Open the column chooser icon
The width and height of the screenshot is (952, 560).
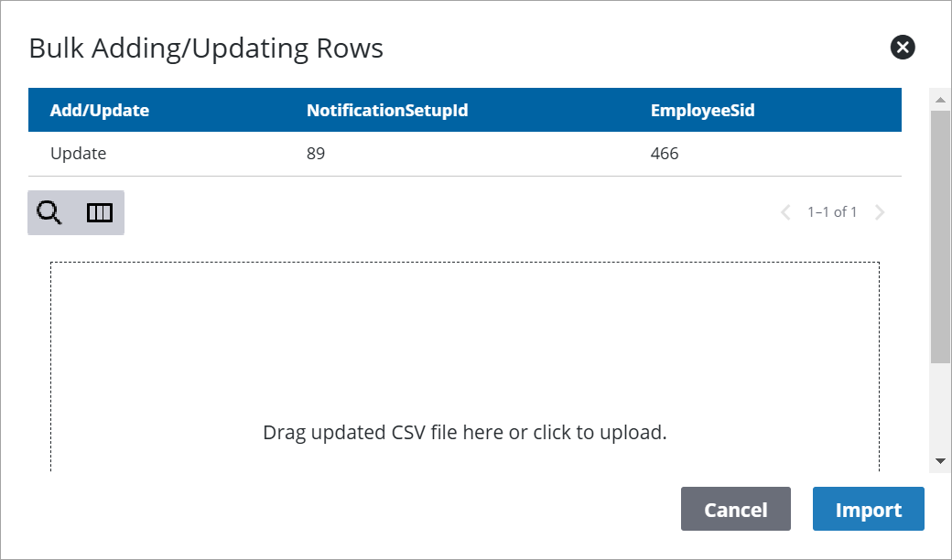pyautogui.click(x=99, y=213)
